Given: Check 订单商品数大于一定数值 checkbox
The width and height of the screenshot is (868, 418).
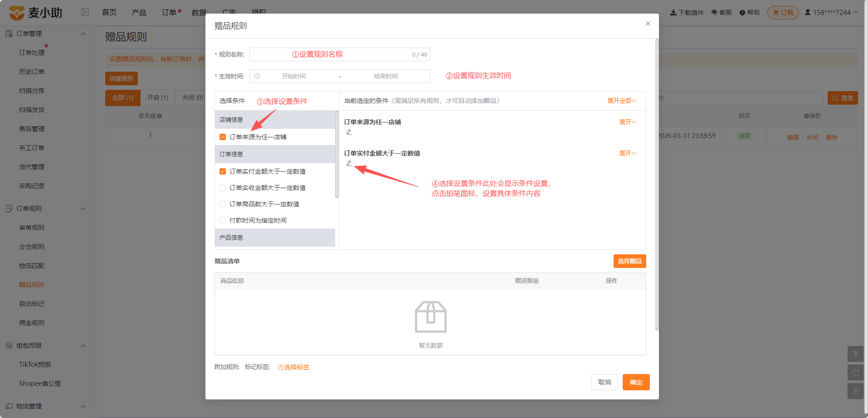Looking at the screenshot, I should pos(223,204).
